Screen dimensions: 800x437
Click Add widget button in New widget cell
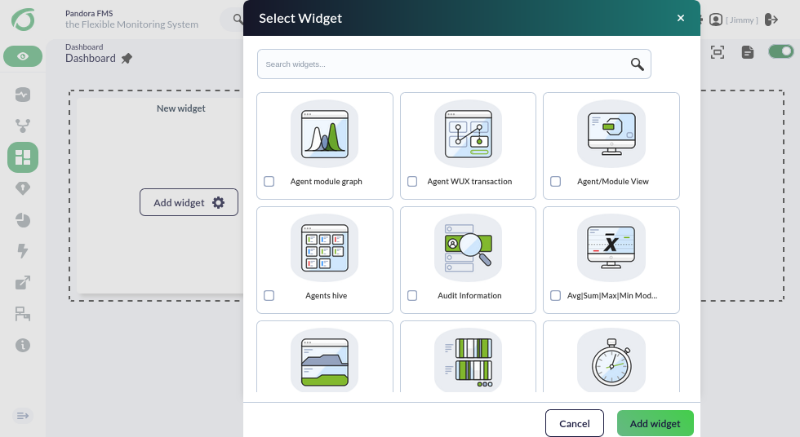[189, 202]
